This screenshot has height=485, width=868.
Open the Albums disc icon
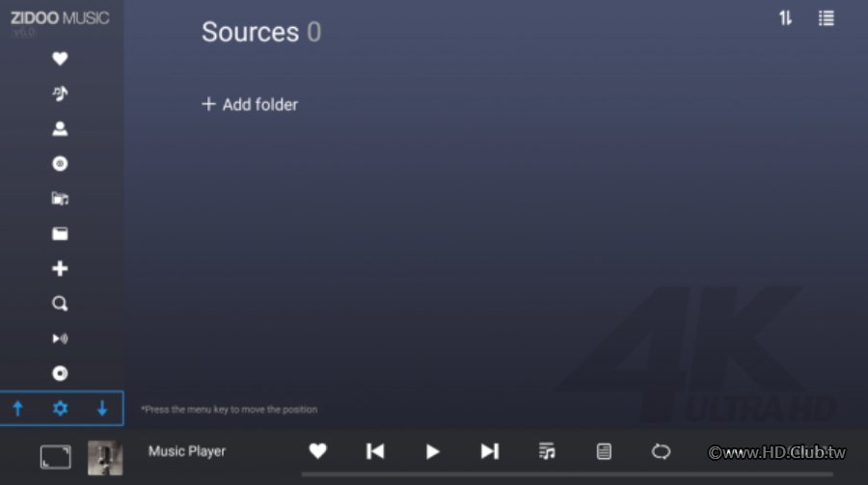[x=60, y=163]
